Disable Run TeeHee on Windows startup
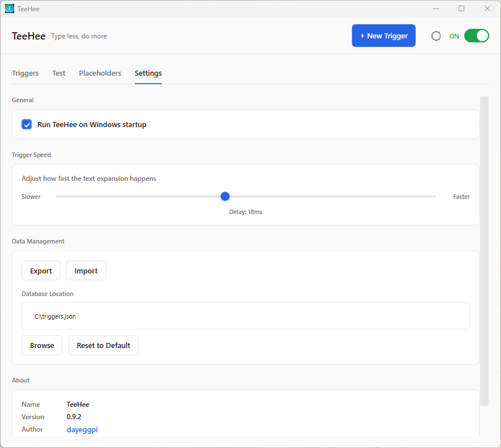This screenshot has height=448, width=501. click(x=27, y=124)
